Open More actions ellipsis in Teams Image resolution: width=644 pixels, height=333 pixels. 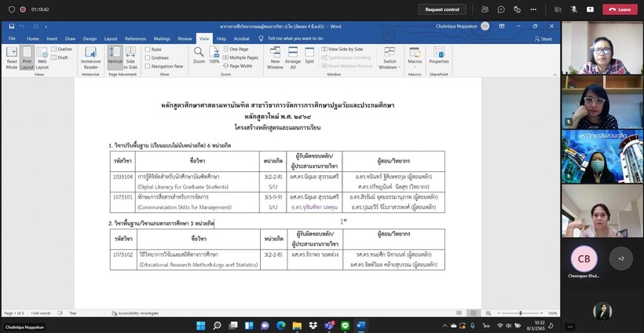[533, 9]
